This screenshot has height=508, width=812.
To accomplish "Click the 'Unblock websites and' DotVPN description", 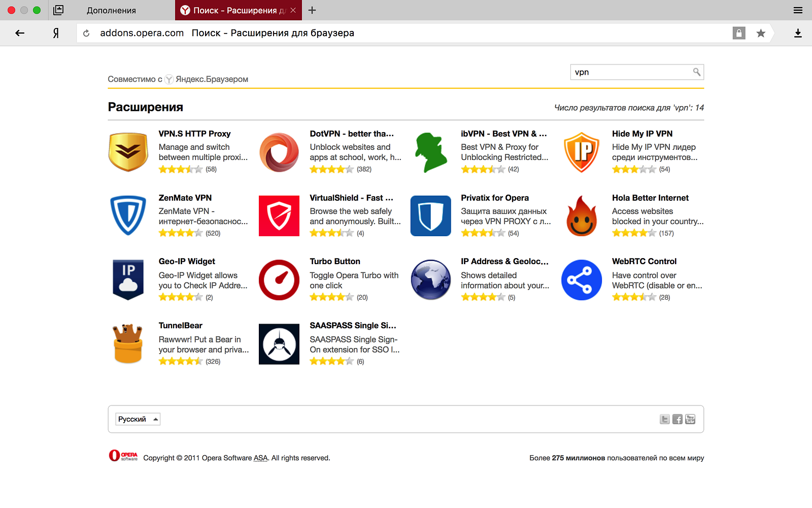I will pos(350,147).
